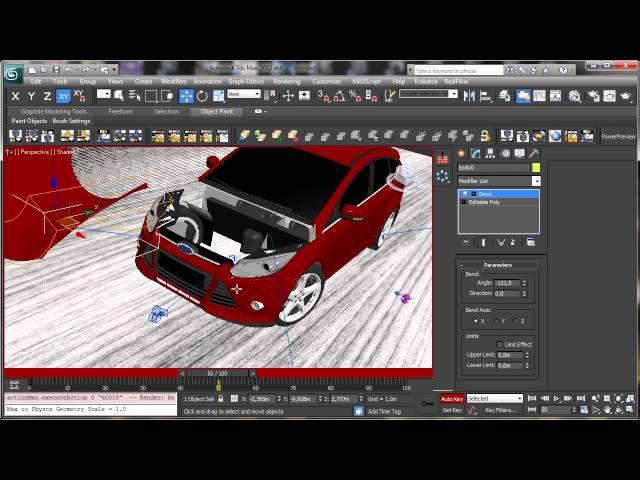Open reference coordinate system View dropdown
This screenshot has width=640, height=480.
coord(244,94)
